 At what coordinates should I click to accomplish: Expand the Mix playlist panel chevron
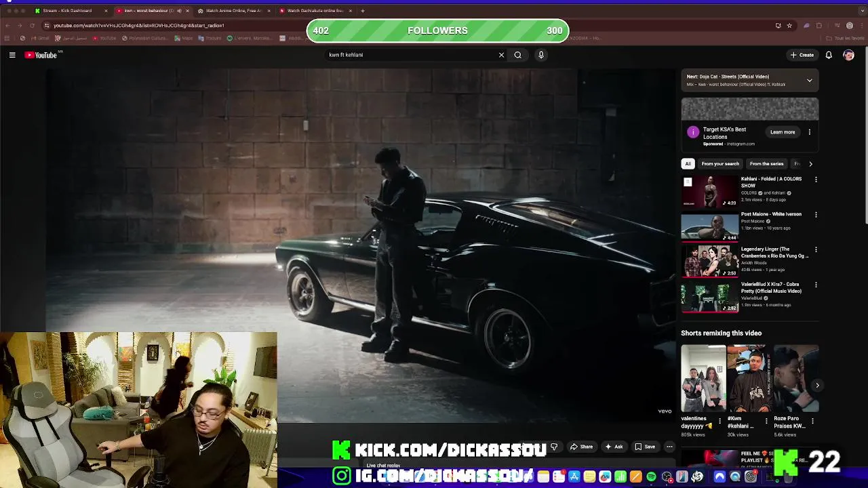tap(809, 80)
